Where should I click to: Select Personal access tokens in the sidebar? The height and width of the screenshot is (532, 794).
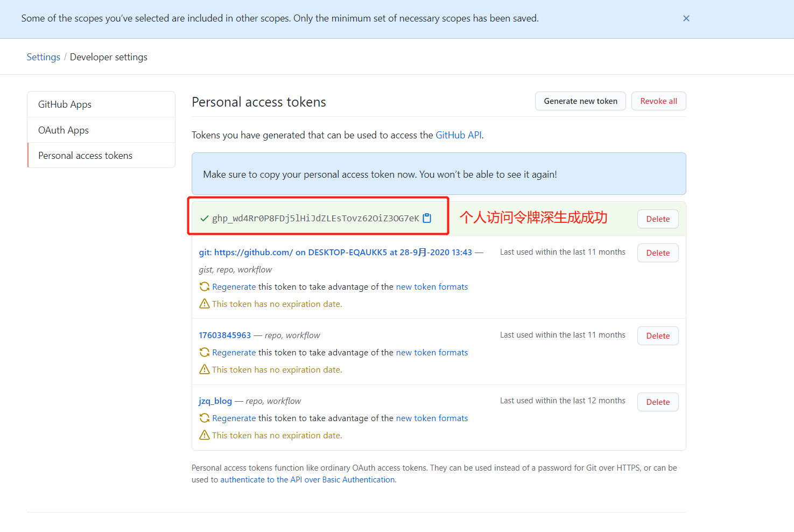(x=85, y=155)
